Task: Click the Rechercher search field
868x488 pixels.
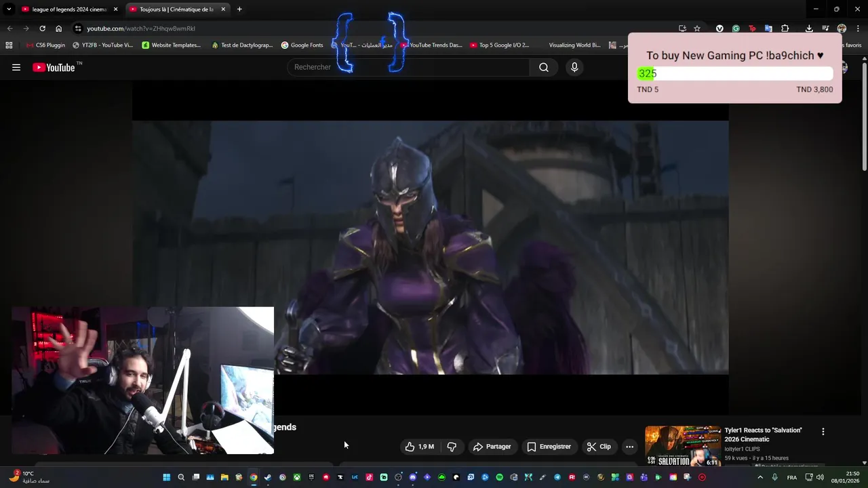Action: tap(409, 67)
